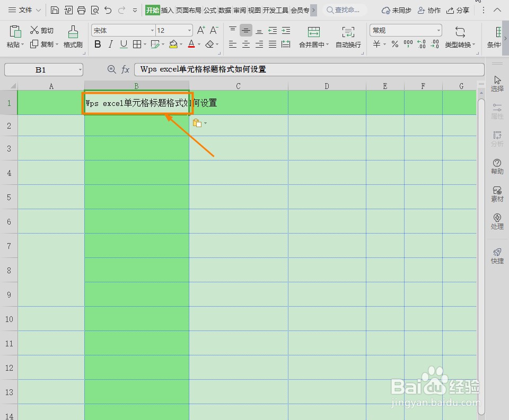Click the Clear eraser icon
The width and height of the screenshot is (509, 420).
[x=210, y=44]
